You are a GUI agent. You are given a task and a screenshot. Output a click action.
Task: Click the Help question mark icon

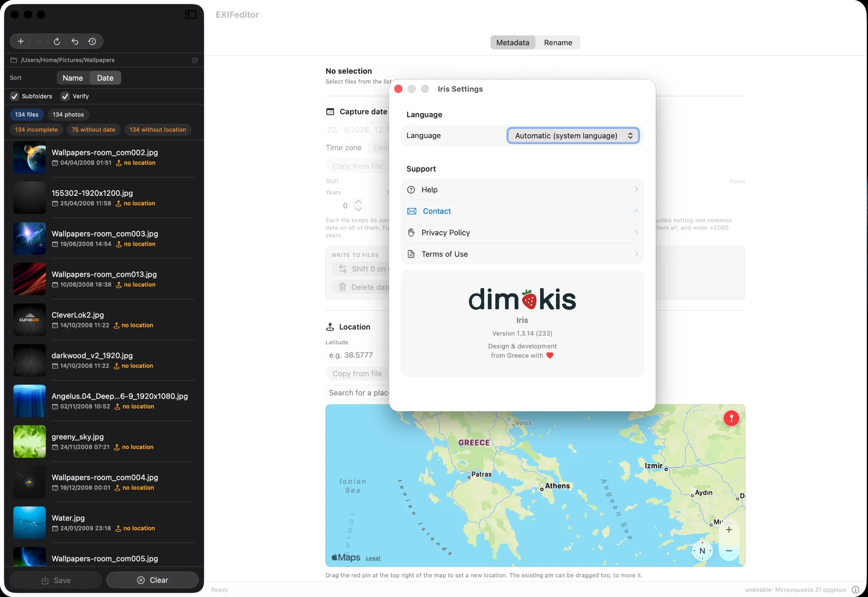point(411,190)
